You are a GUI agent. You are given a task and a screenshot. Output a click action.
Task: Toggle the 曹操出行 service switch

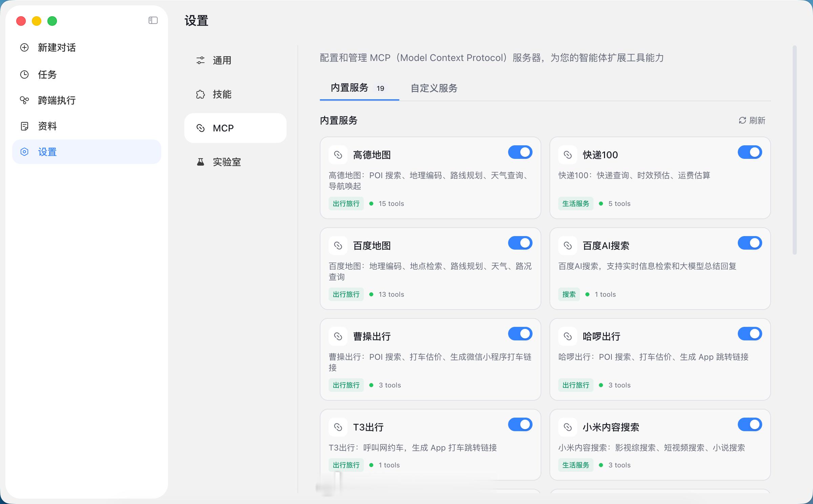tap(520, 334)
